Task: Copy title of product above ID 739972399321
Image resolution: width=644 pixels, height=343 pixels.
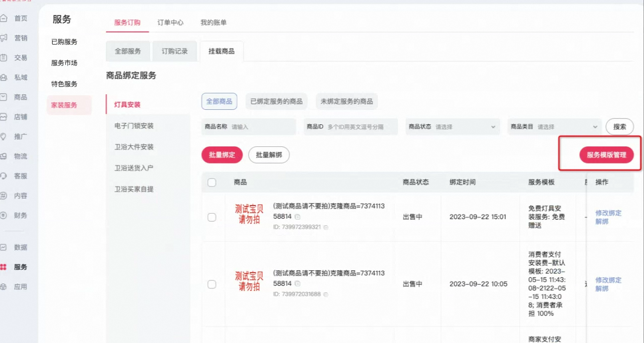Action: point(297,217)
